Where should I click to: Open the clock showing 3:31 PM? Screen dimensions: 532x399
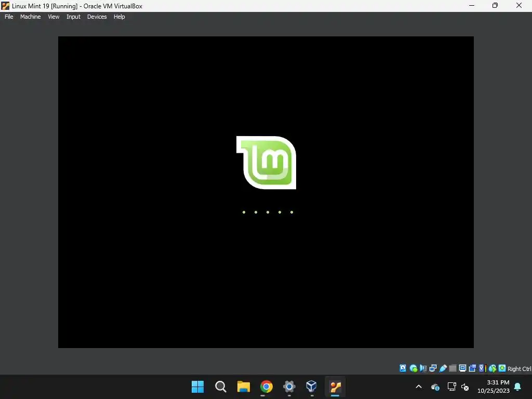(x=494, y=387)
